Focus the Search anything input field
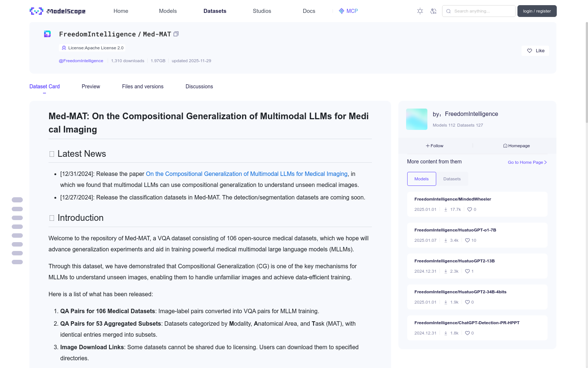This screenshot has width=588, height=368. 479,11
